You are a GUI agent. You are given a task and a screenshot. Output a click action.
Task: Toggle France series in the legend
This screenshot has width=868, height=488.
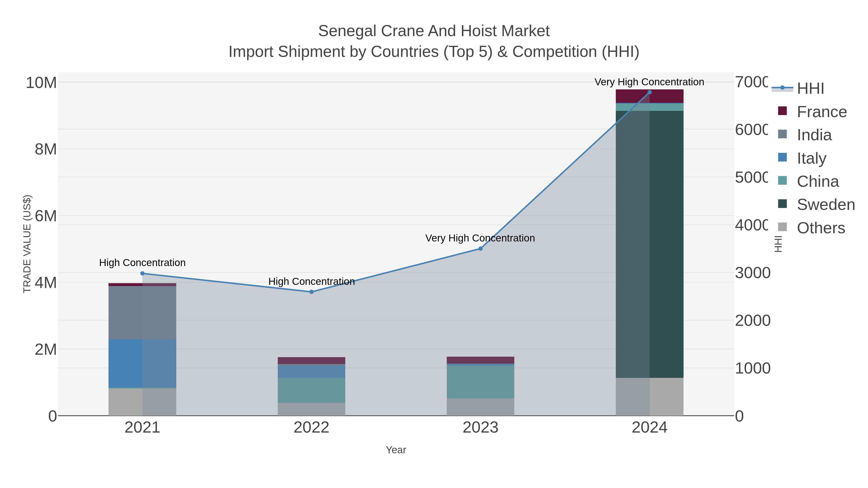812,112
